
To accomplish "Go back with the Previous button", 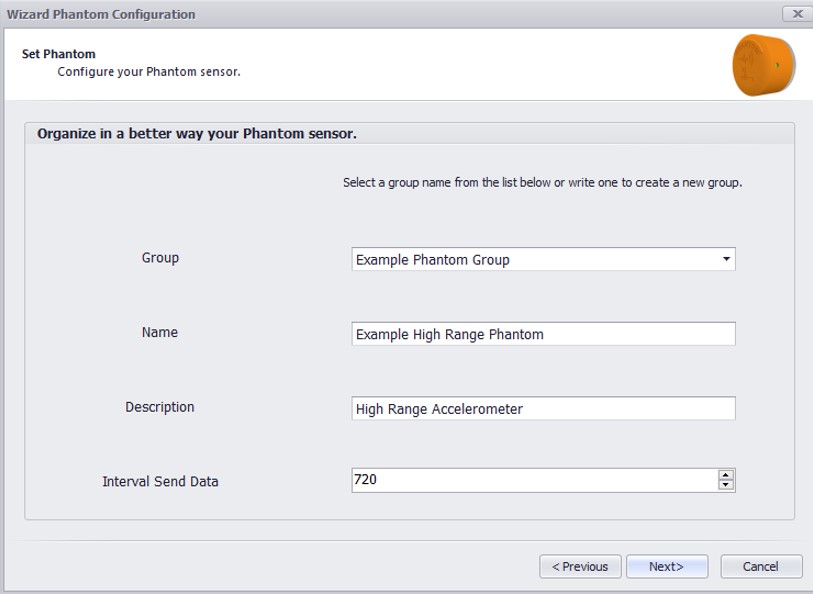I will [580, 567].
